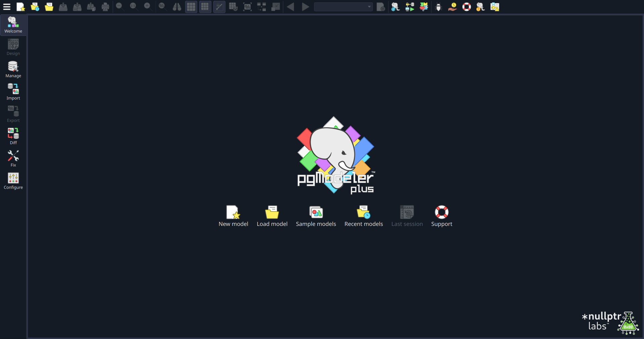Print the current model

pyautogui.click(x=105, y=7)
